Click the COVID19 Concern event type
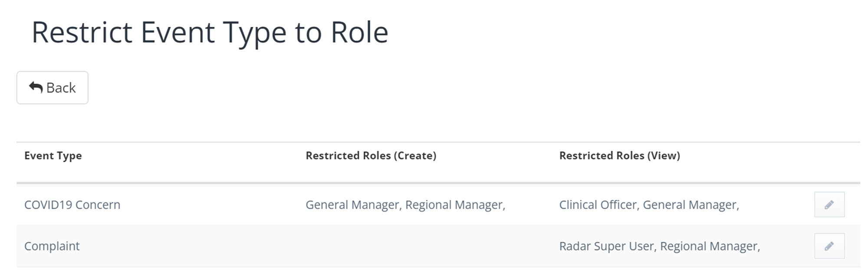 click(x=72, y=205)
